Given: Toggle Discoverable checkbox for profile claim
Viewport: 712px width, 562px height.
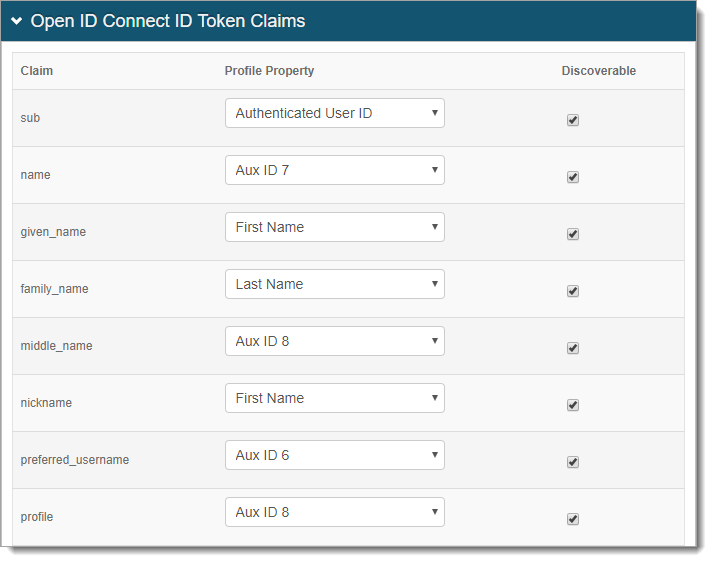Looking at the screenshot, I should click(x=573, y=519).
